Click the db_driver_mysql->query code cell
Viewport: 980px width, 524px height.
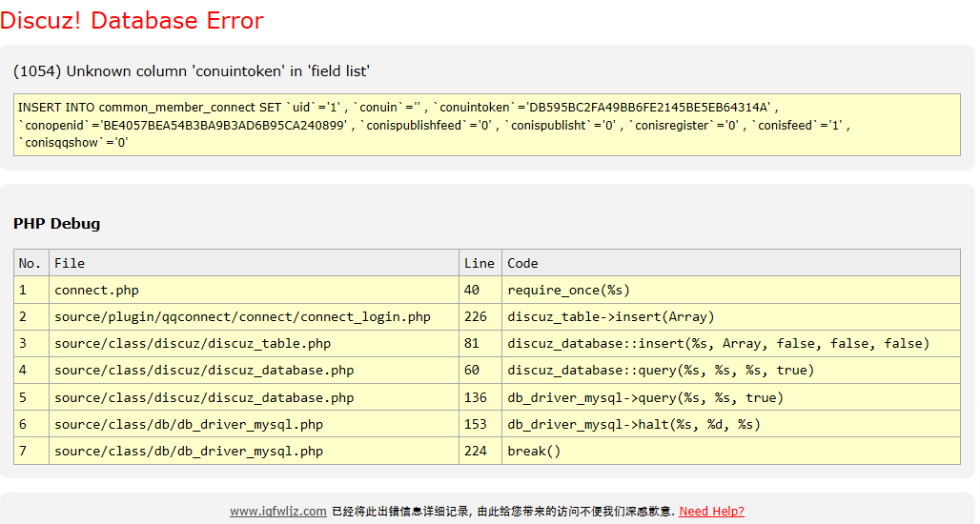coord(730,397)
